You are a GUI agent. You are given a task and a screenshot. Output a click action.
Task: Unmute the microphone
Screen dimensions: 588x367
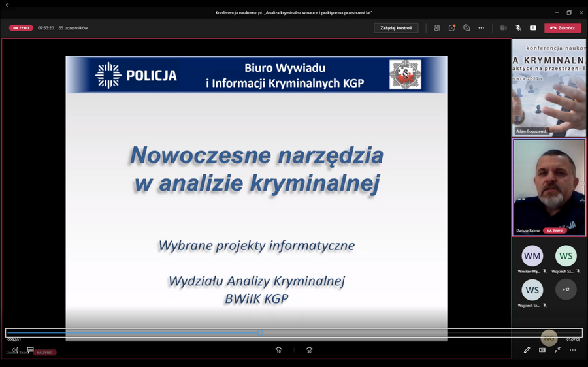518,28
